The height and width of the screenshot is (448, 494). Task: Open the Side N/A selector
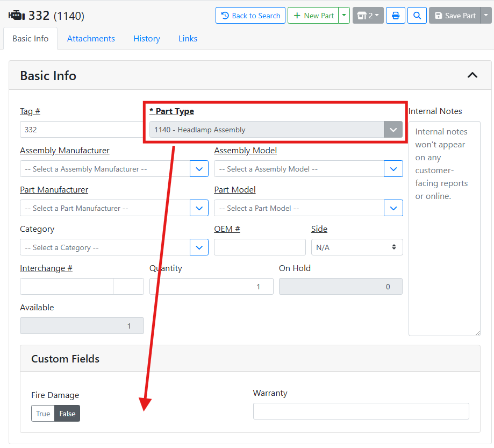(x=357, y=247)
